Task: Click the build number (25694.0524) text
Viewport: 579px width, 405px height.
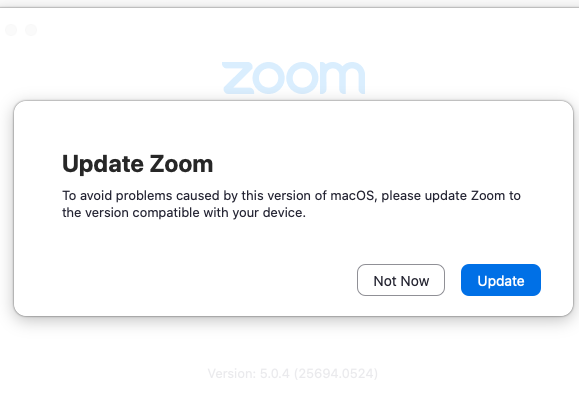Action: [336, 374]
